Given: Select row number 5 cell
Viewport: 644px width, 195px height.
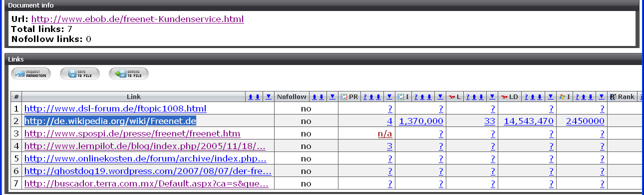Looking at the screenshot, I should 16,158.
